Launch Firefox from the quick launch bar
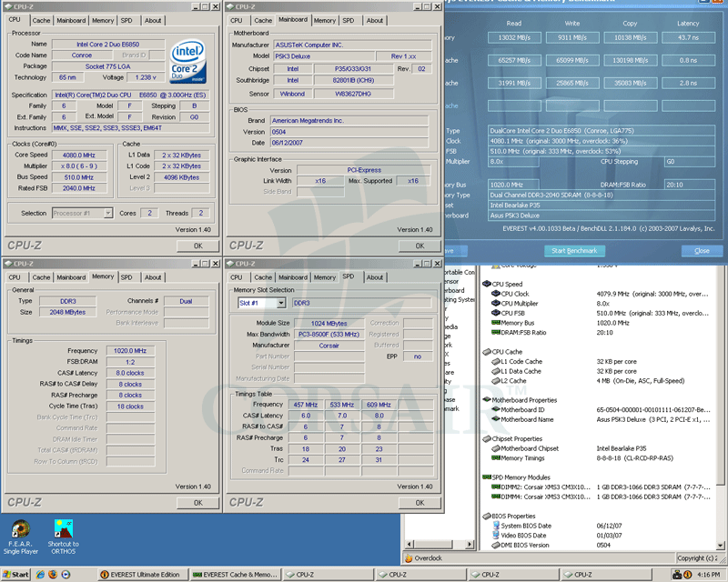This screenshot has height=582, width=728. tap(53, 575)
